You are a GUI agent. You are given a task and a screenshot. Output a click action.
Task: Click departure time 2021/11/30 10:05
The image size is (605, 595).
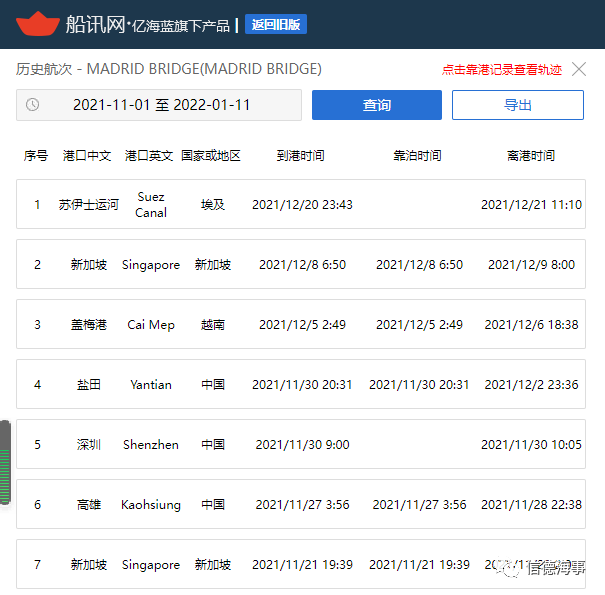(x=531, y=445)
